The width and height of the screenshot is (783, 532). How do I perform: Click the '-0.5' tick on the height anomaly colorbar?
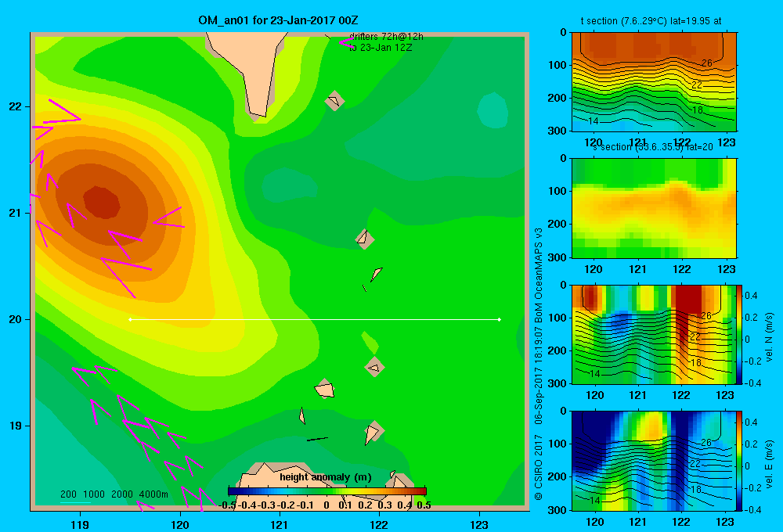click(228, 505)
